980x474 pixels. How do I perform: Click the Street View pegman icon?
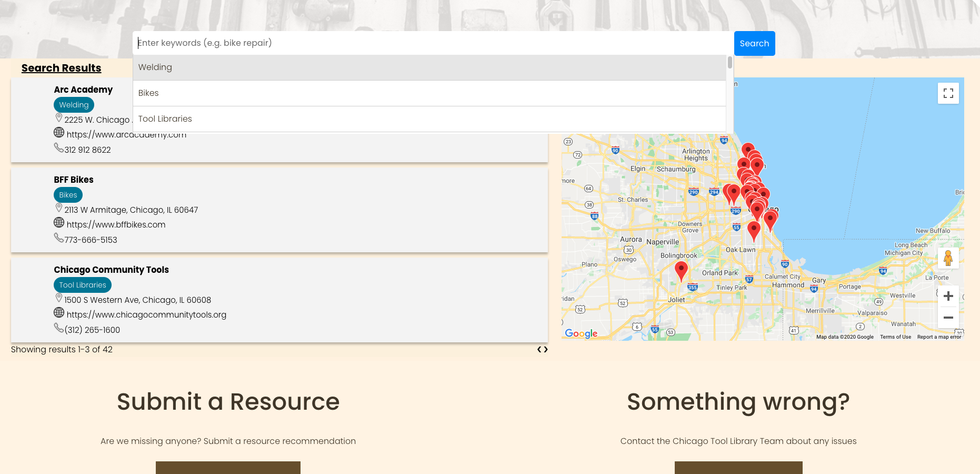point(948,258)
